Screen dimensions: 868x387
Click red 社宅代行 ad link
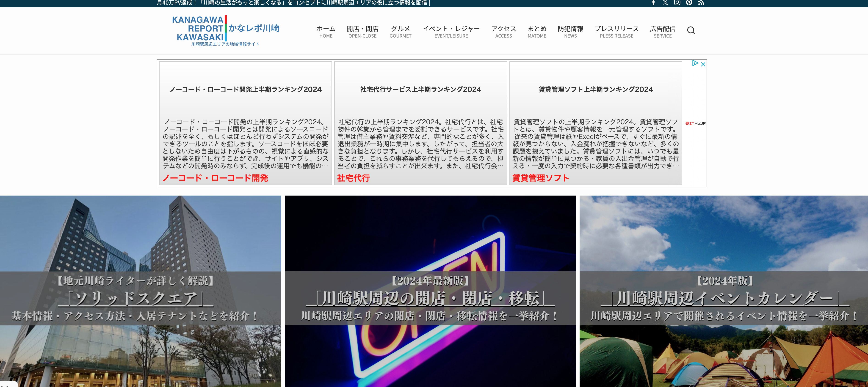(354, 178)
